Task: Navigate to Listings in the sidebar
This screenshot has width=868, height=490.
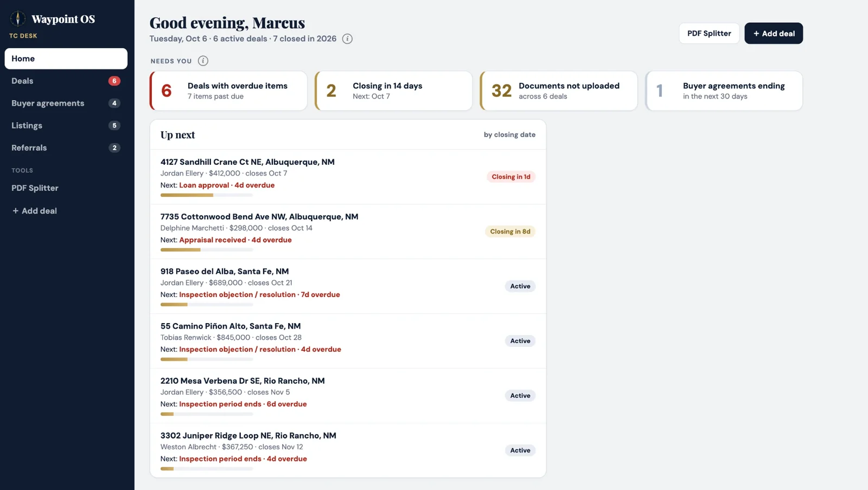Action: click(66, 125)
